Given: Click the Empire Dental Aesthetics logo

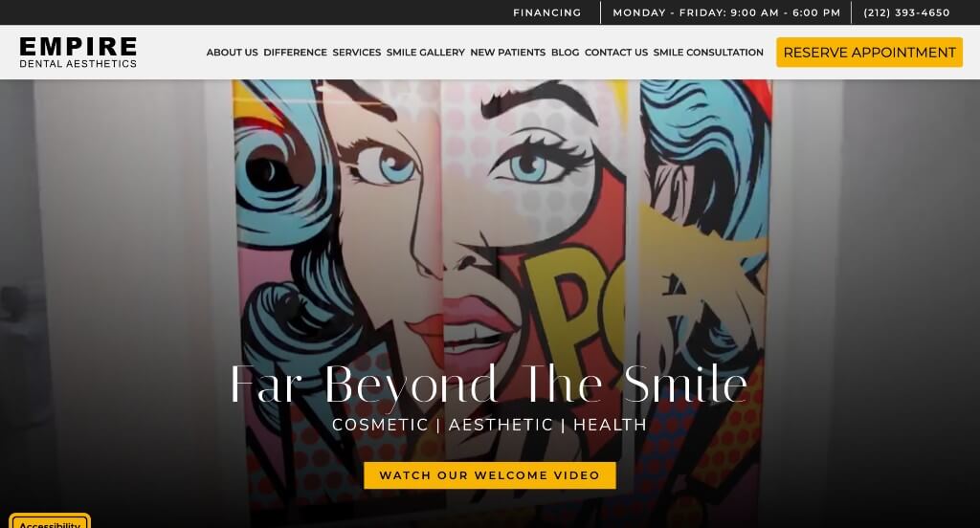Looking at the screenshot, I should point(78,52).
